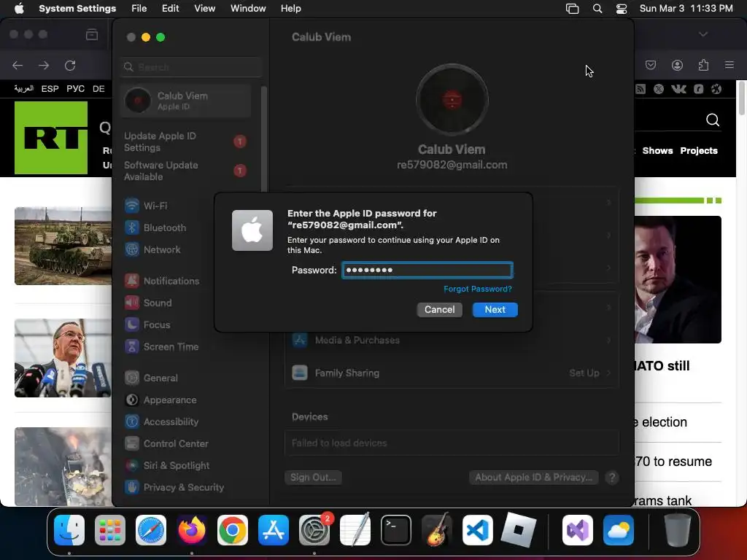
Task: Click the System Settings search field
Action: click(190, 67)
